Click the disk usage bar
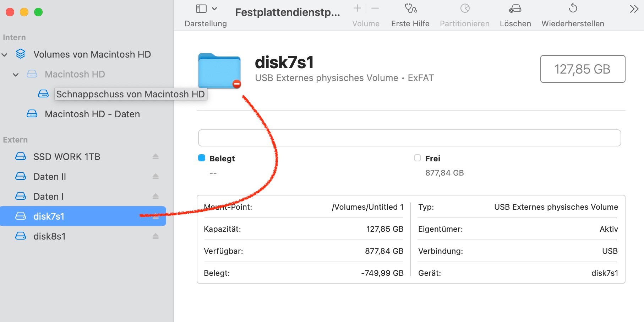 coord(409,138)
